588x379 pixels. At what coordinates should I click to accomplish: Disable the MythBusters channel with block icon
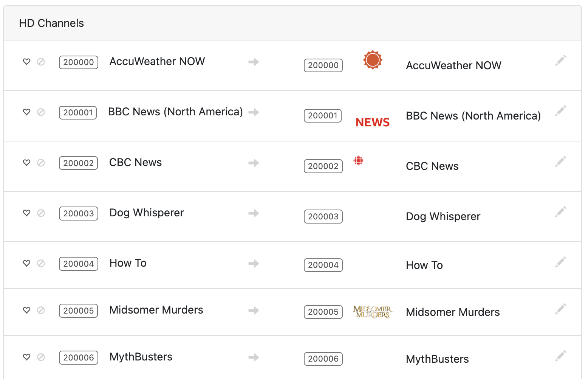pyautogui.click(x=41, y=357)
